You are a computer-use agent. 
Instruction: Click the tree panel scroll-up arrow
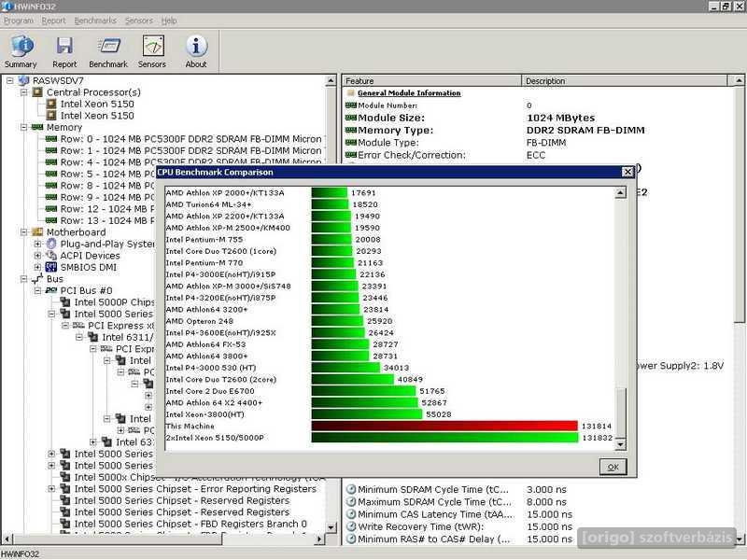(331, 81)
